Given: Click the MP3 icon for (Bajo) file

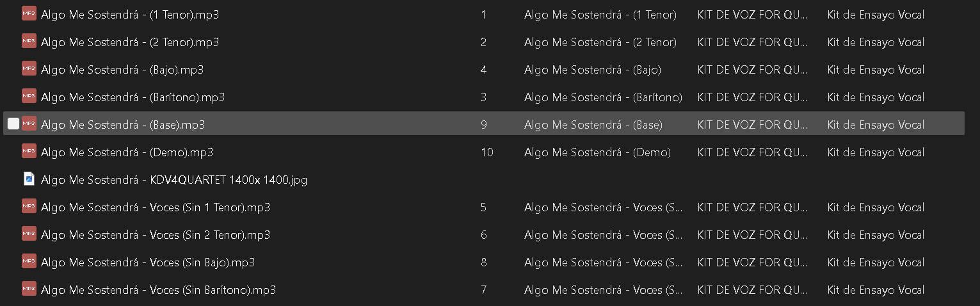Looking at the screenshot, I should tap(29, 69).
